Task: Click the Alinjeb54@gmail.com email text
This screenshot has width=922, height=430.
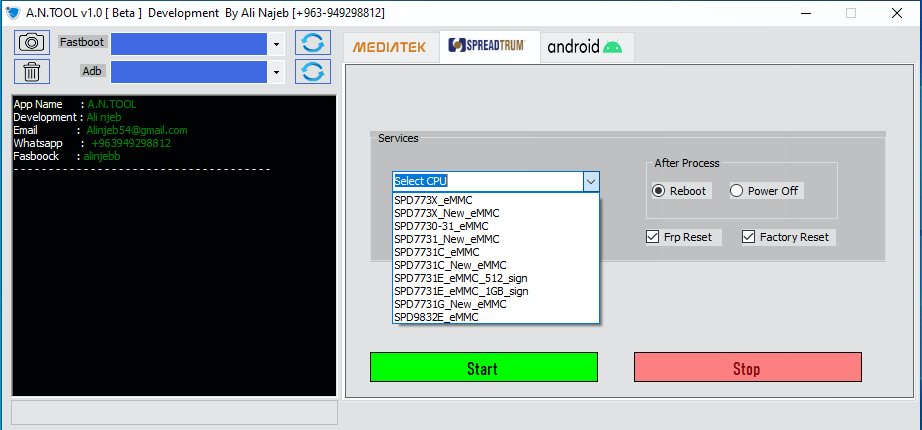Action: point(137,130)
